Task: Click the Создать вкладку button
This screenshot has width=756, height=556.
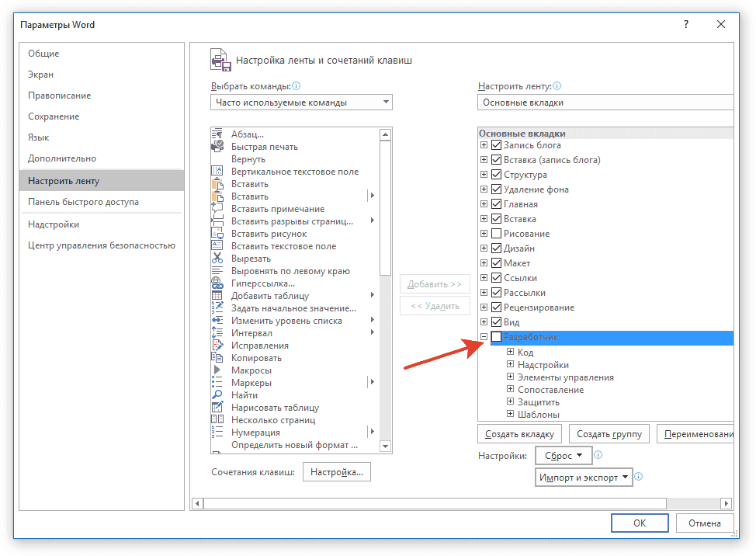Action: (x=519, y=434)
